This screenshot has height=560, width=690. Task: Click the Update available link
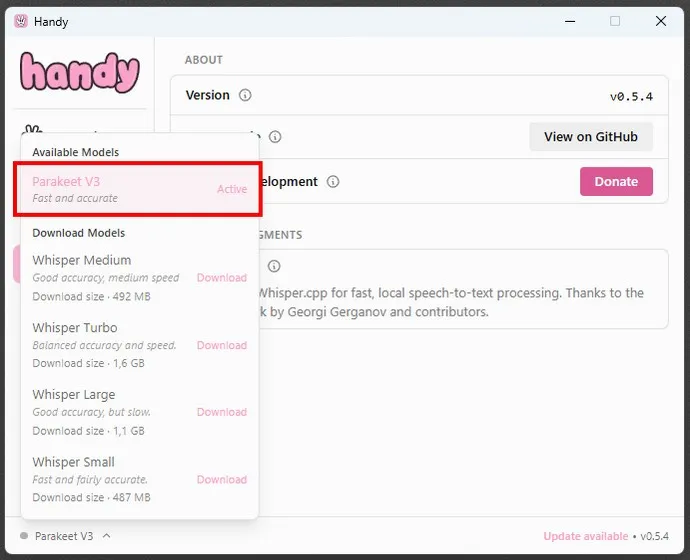click(586, 536)
